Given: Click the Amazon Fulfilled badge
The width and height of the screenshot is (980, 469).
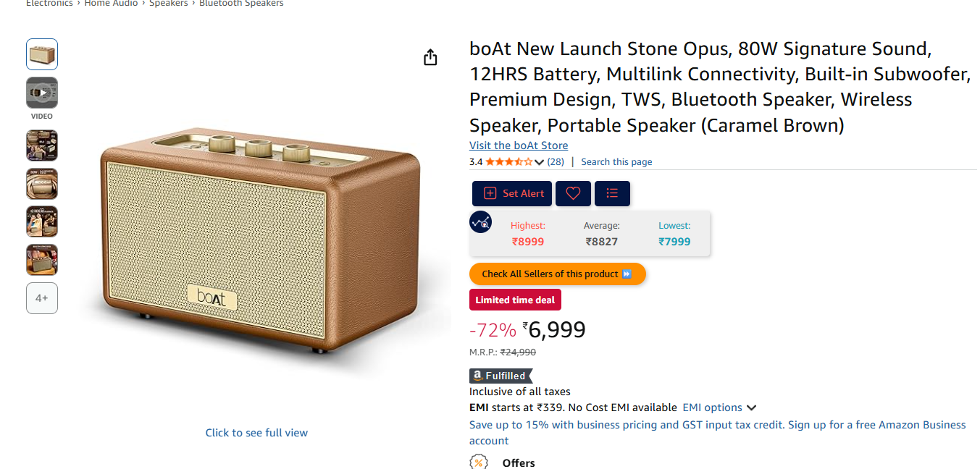Looking at the screenshot, I should [x=501, y=376].
